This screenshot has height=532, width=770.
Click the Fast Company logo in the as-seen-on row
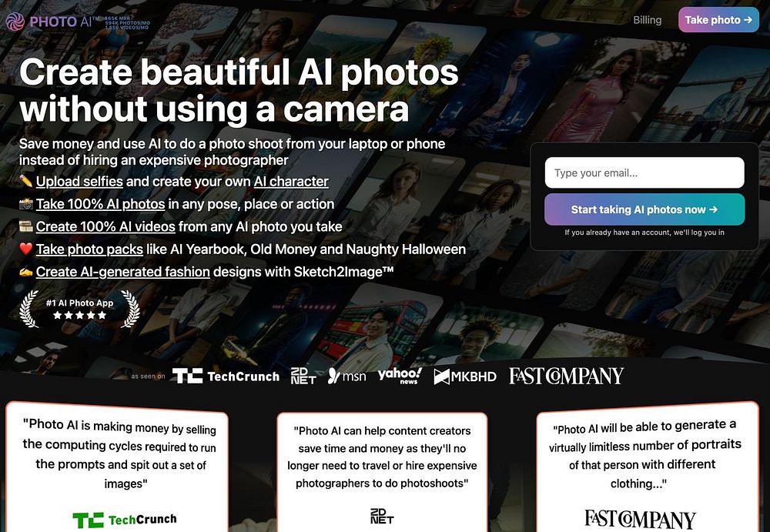[x=566, y=376]
